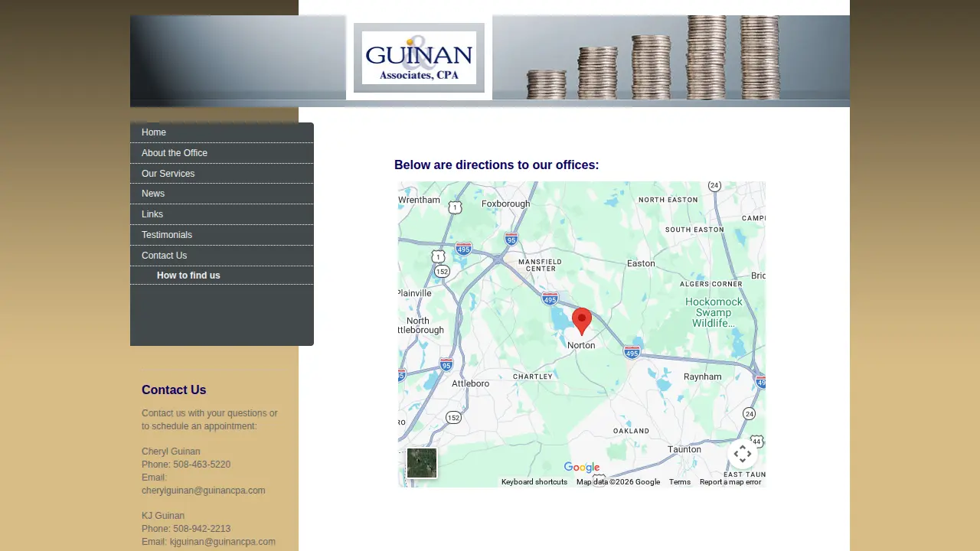Screen dimensions: 980x551
Task: Click the Foxborough label on the map
Action: (x=506, y=204)
